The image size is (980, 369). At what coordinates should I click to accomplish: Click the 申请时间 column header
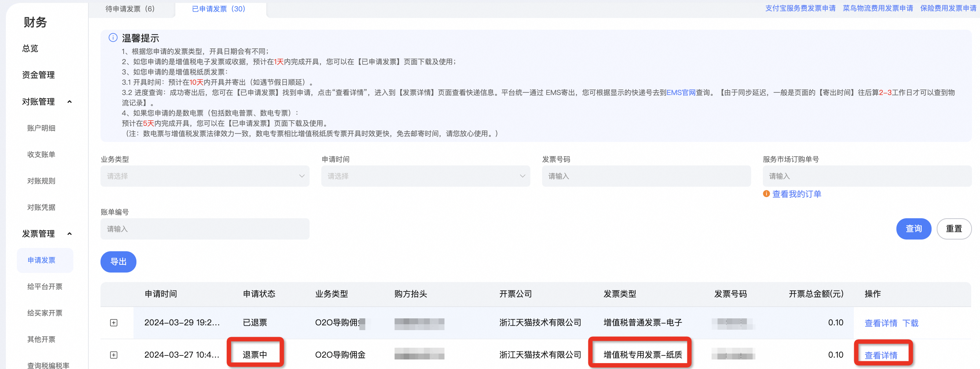pos(161,294)
